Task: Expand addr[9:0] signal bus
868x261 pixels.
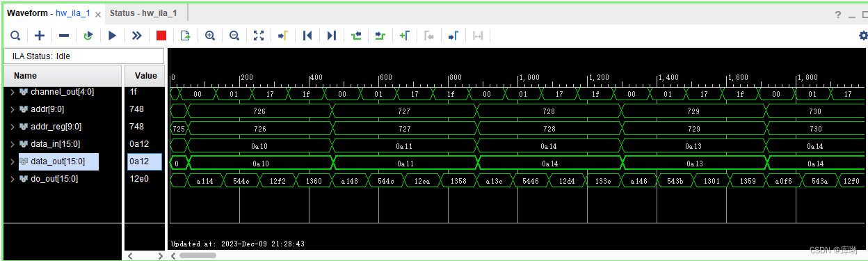Action: pyautogui.click(x=12, y=109)
